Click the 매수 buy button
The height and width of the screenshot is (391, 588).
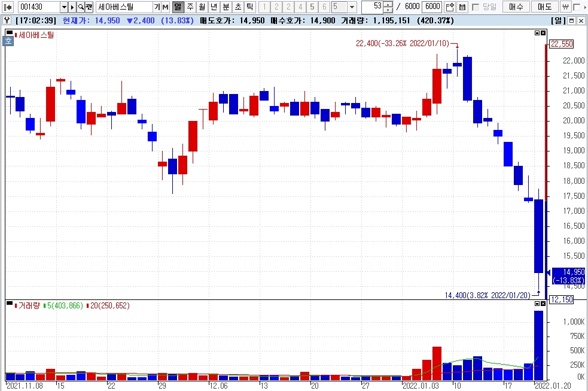[x=516, y=7]
